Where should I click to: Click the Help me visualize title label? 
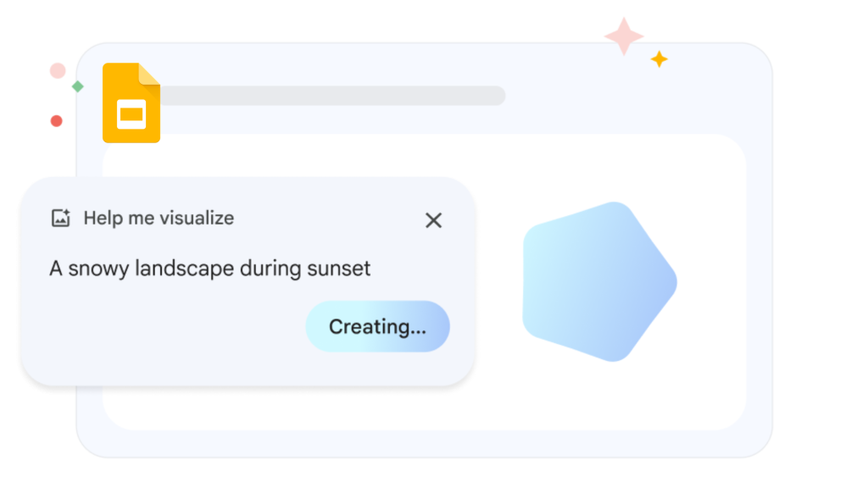click(x=158, y=218)
